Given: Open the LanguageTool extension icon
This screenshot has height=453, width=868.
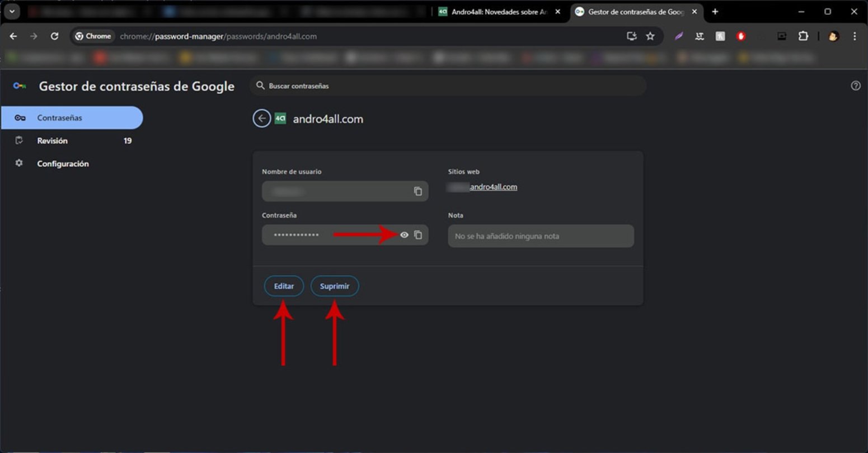Looking at the screenshot, I should (700, 36).
